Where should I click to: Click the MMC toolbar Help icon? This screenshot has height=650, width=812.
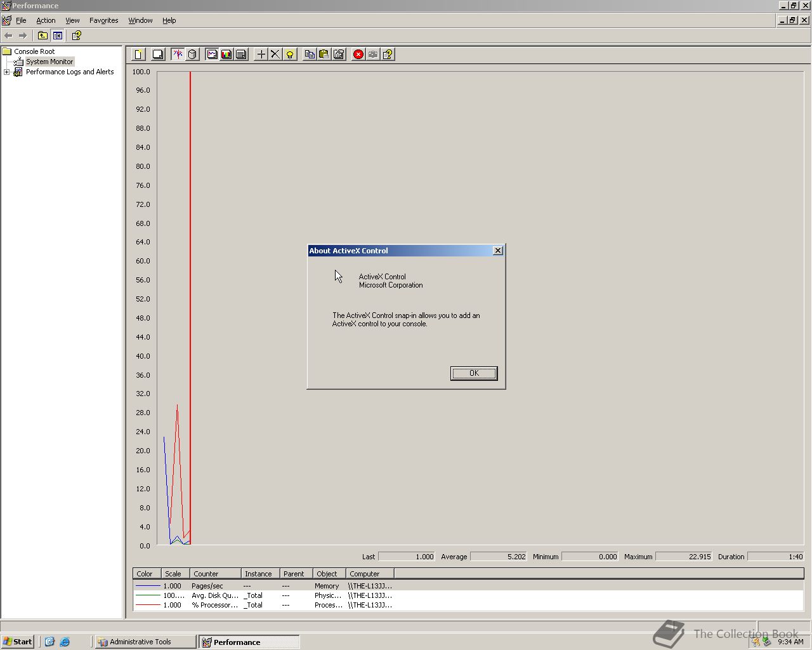click(77, 36)
